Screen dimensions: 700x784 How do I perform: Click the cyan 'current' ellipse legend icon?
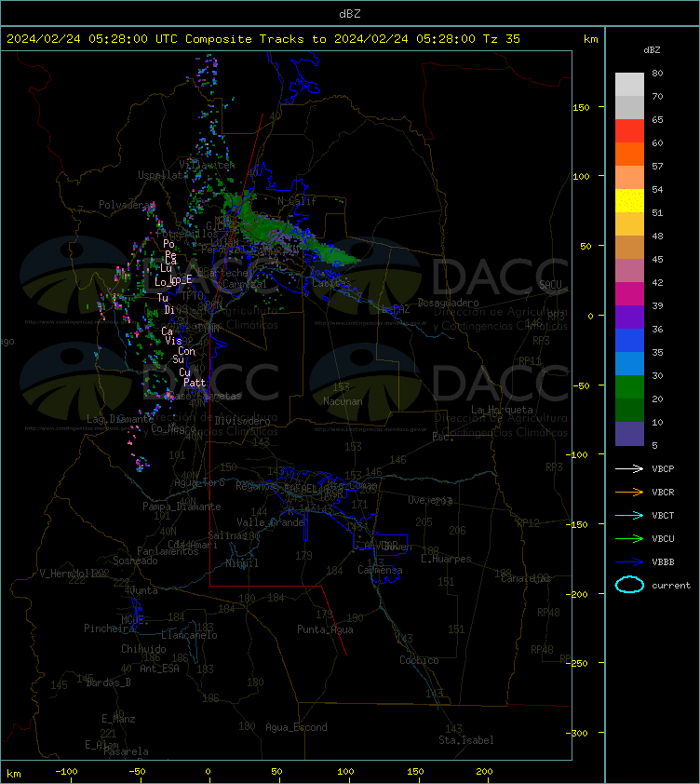tap(629, 585)
